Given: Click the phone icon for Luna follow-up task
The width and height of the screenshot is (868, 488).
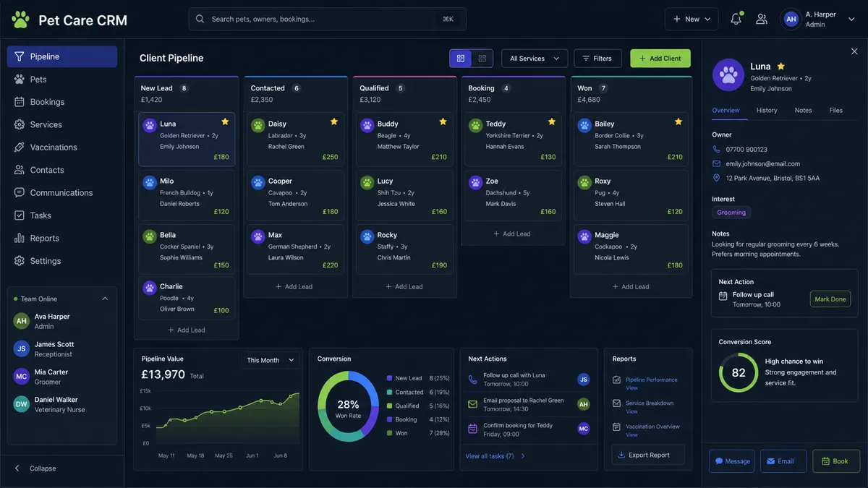Looking at the screenshot, I should pos(473,380).
